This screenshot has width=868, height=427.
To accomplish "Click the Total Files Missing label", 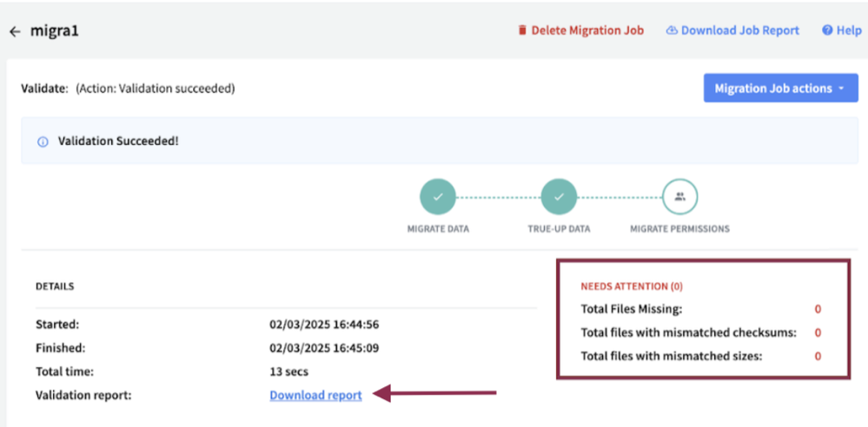I will [x=632, y=309].
